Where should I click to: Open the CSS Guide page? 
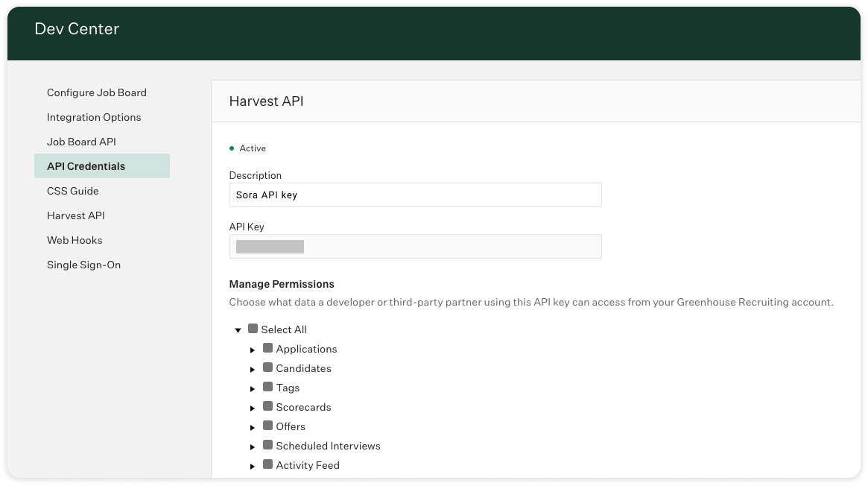[x=73, y=191]
